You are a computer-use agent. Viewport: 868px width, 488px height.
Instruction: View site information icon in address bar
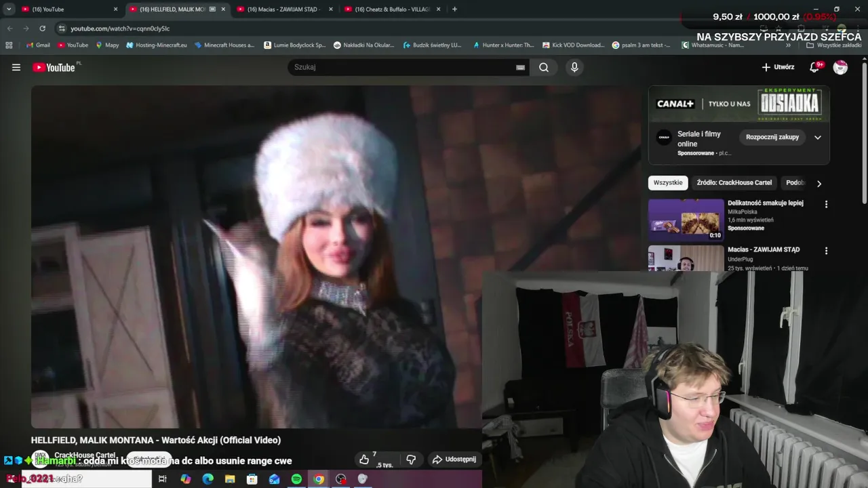point(62,28)
